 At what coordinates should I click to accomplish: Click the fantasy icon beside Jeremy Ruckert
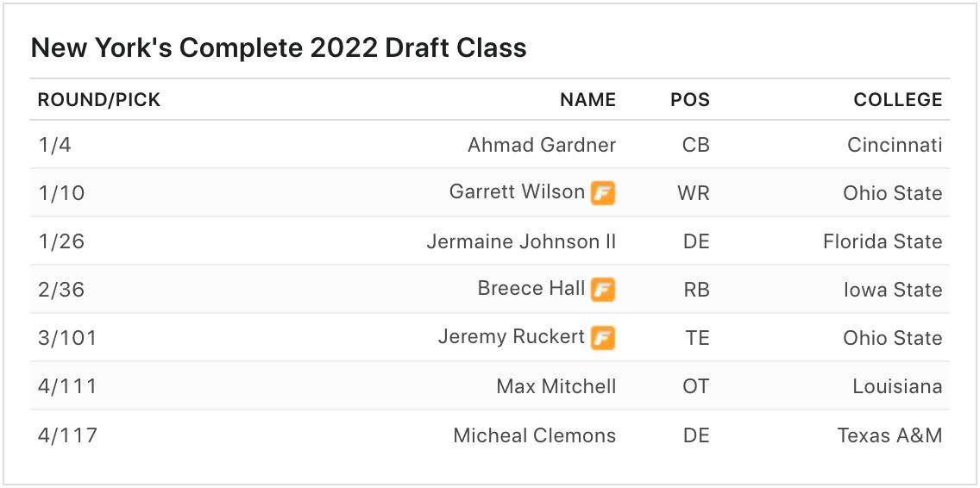[x=603, y=339]
